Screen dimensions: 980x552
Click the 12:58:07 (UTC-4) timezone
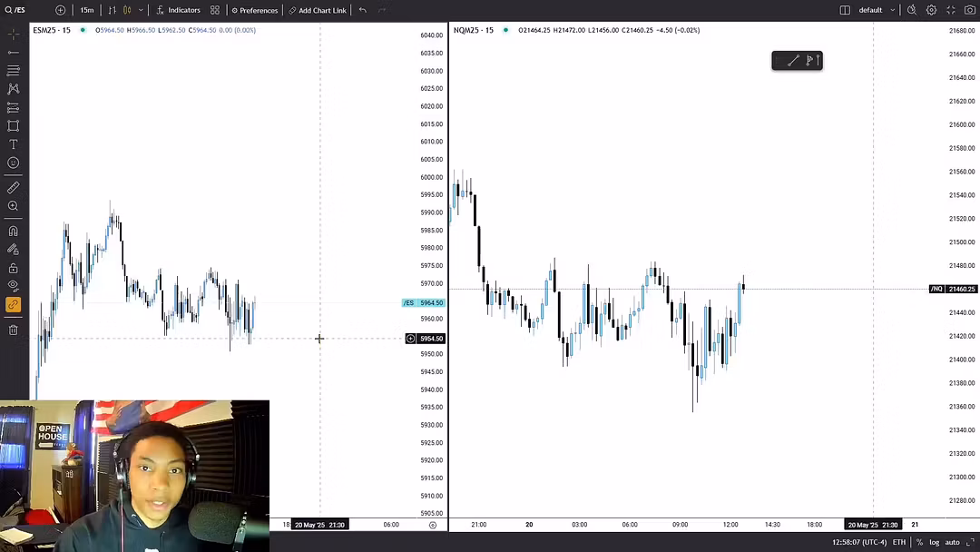click(x=859, y=542)
